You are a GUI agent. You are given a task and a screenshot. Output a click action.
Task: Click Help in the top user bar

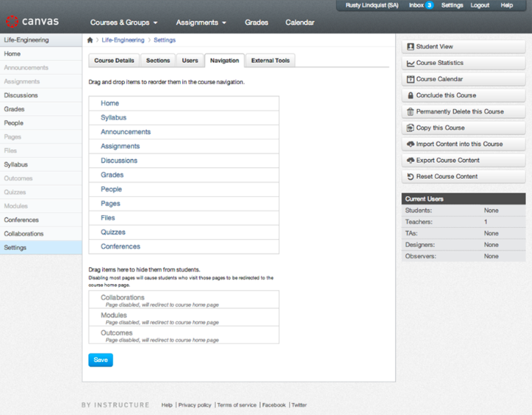point(506,5)
